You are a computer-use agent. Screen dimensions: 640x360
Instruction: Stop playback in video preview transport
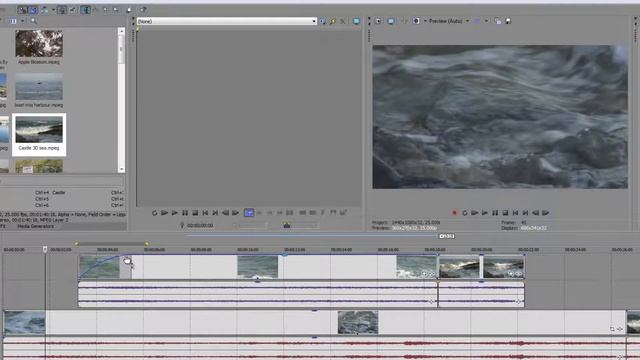[x=505, y=213]
